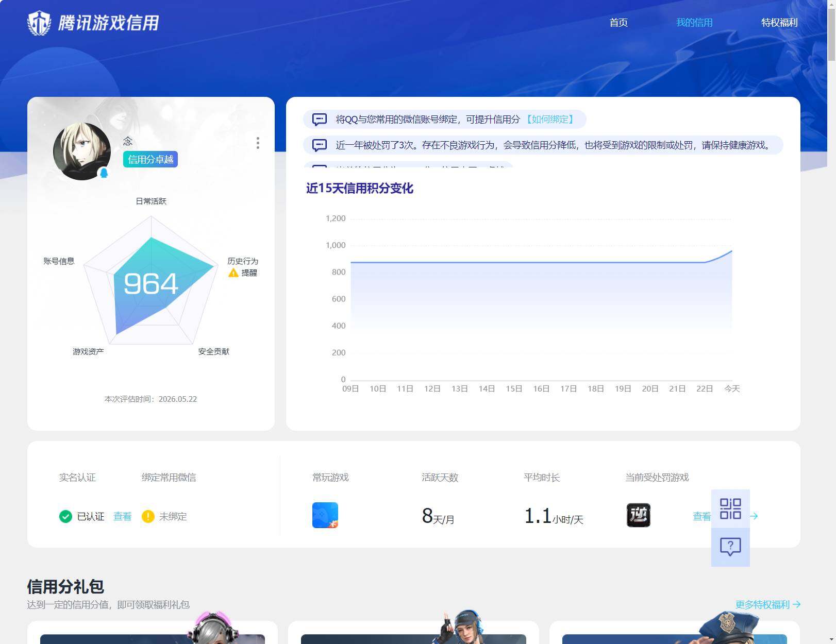This screenshot has width=836, height=644.
Task: Click the 15日 label on the chart axis
Action: tap(514, 388)
